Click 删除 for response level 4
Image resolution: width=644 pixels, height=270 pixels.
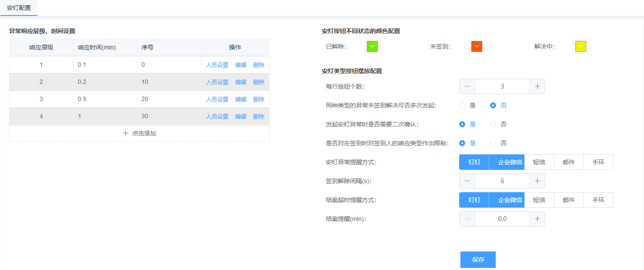tap(259, 117)
